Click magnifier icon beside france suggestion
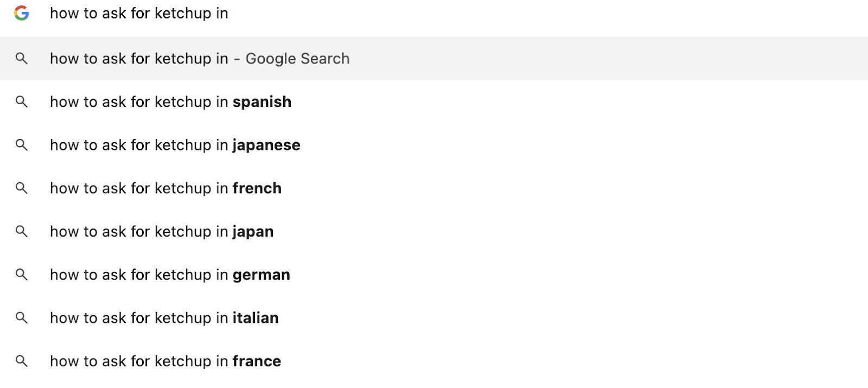The image size is (868, 388). pos(22,361)
